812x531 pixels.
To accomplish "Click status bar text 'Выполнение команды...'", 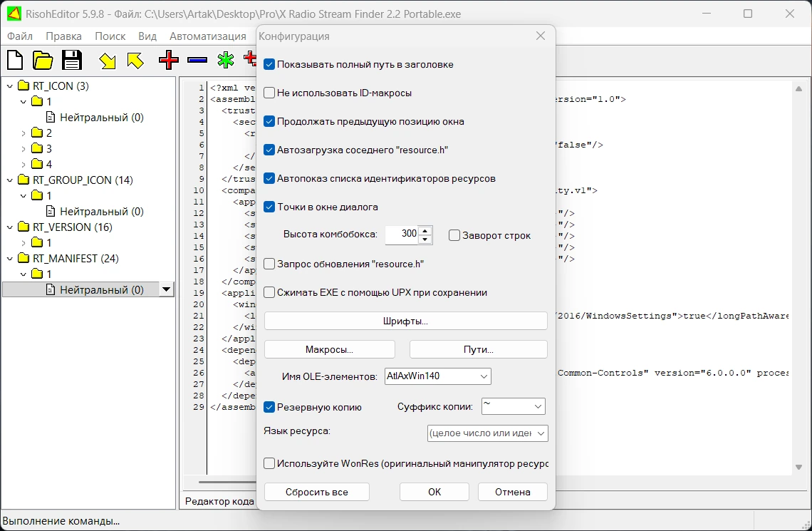I will tap(61, 521).
